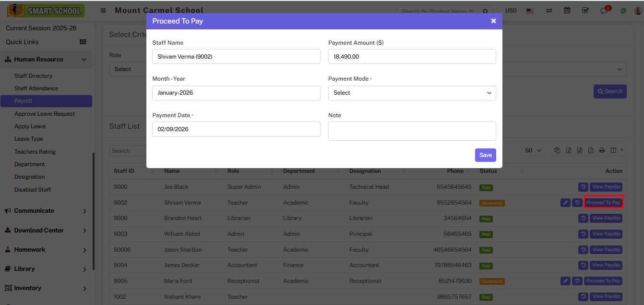Open the Payment Mode dropdown
This screenshot has height=305, width=644.
412,93
